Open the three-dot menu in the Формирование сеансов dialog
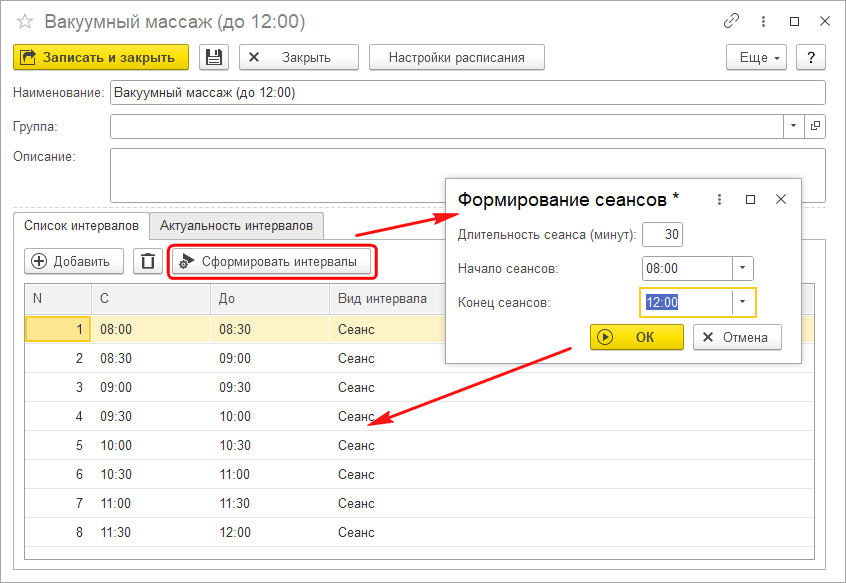The width and height of the screenshot is (846, 583). click(719, 199)
